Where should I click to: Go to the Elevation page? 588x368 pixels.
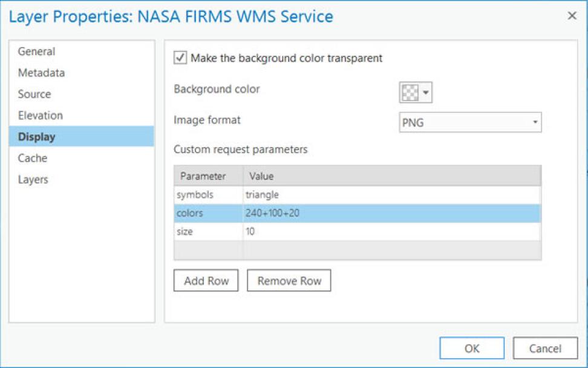pos(82,116)
